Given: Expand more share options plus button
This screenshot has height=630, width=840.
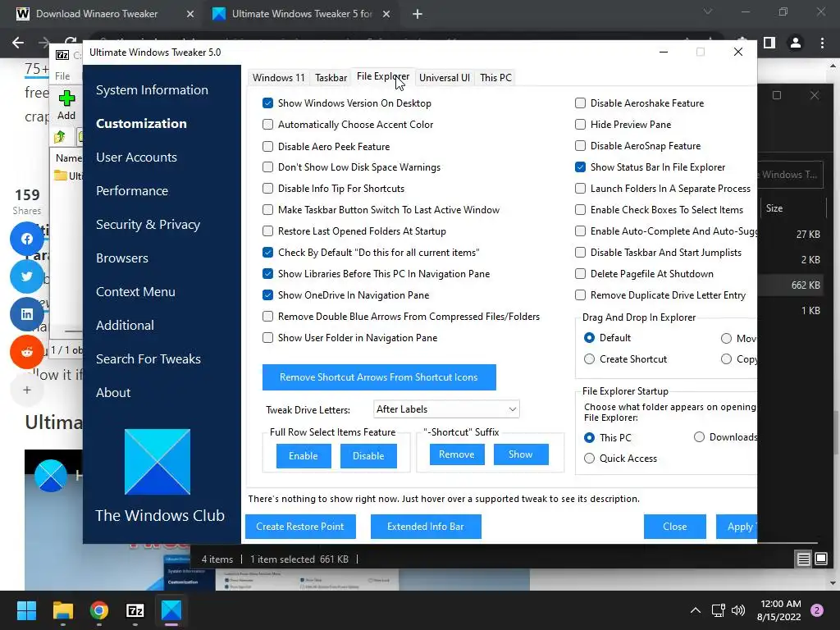Looking at the screenshot, I should tap(27, 390).
